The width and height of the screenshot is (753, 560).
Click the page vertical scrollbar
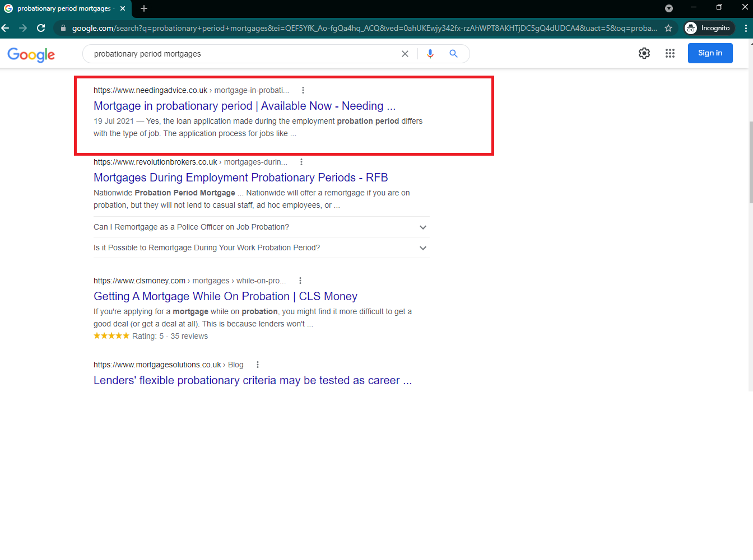point(750,162)
